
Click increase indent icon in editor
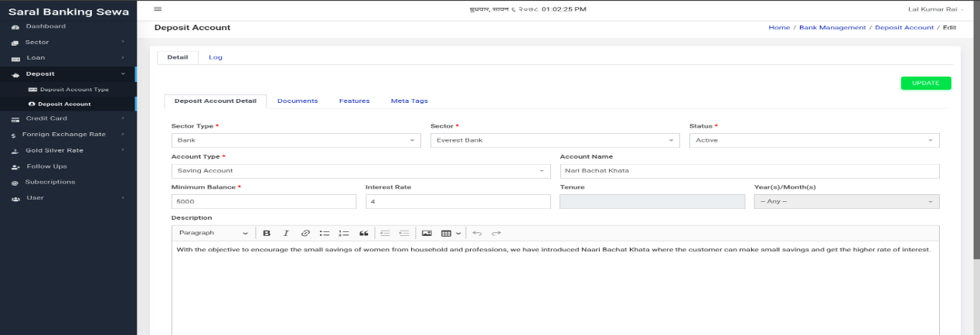coord(404,233)
